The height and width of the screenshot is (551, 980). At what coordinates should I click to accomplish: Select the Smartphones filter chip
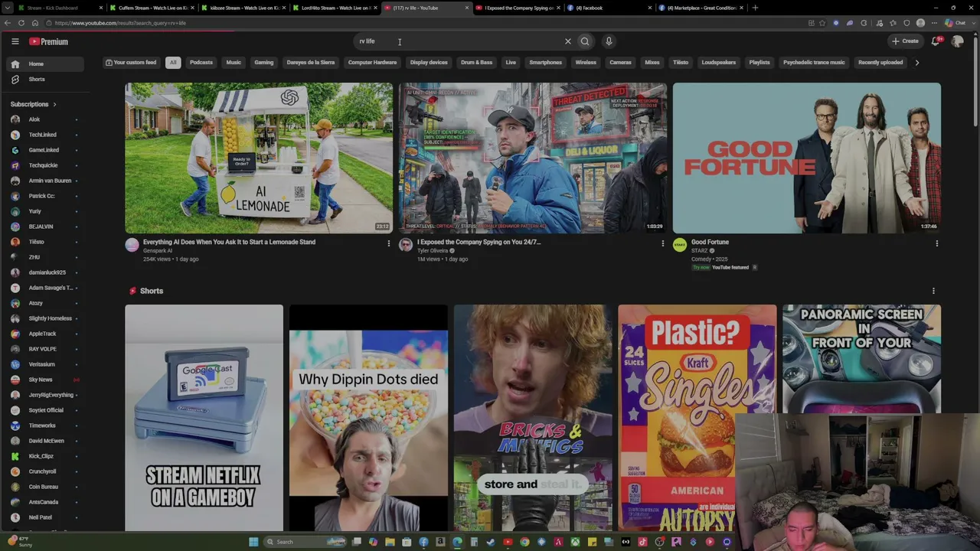[x=546, y=63]
